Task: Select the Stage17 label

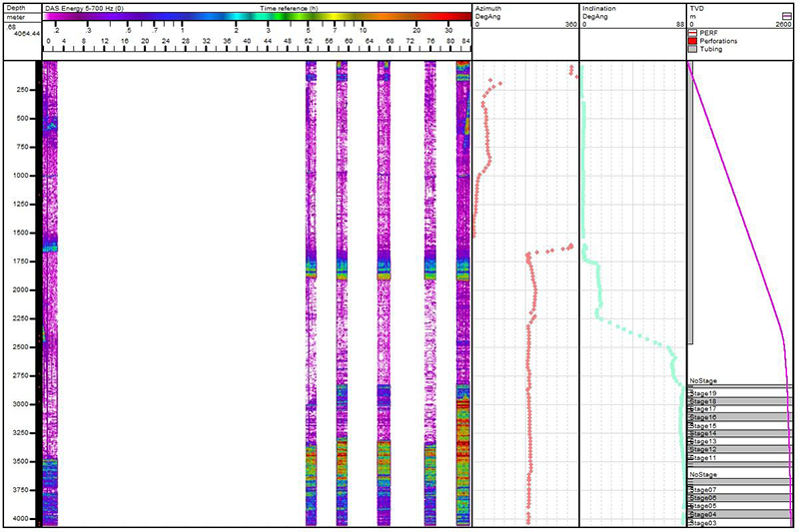Action: click(703, 409)
